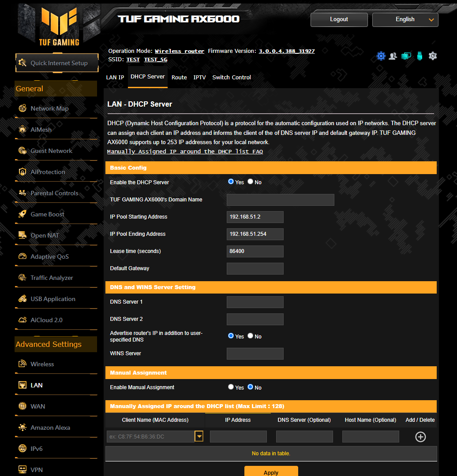457x476 pixels.
Task: Open VPN settings icon
Action: (x=22, y=470)
